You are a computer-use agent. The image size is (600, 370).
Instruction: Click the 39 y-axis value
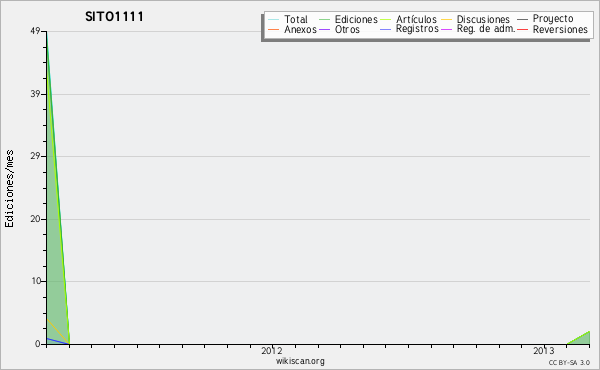35,94
